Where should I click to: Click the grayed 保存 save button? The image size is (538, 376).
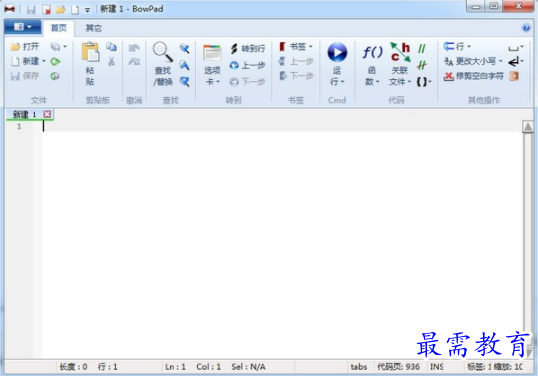coord(25,76)
